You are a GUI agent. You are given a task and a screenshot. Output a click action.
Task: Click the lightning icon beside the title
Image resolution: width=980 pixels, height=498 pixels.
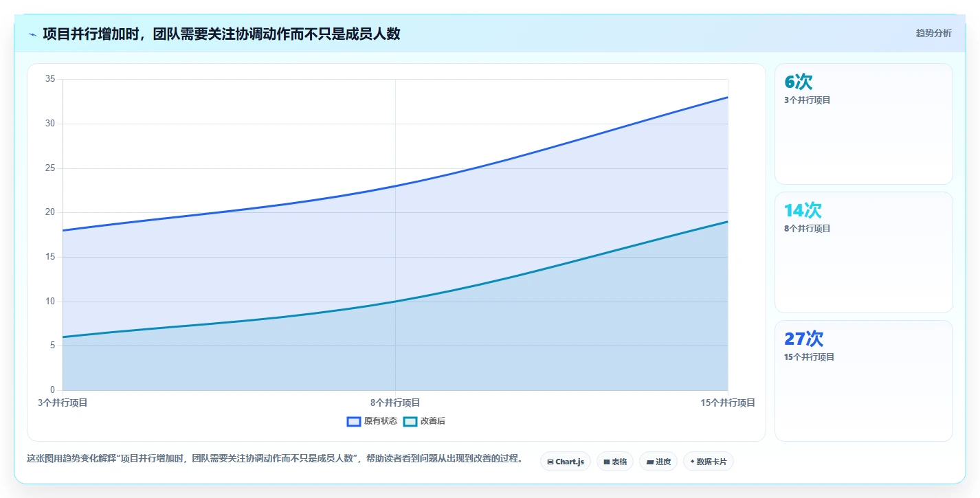32,34
